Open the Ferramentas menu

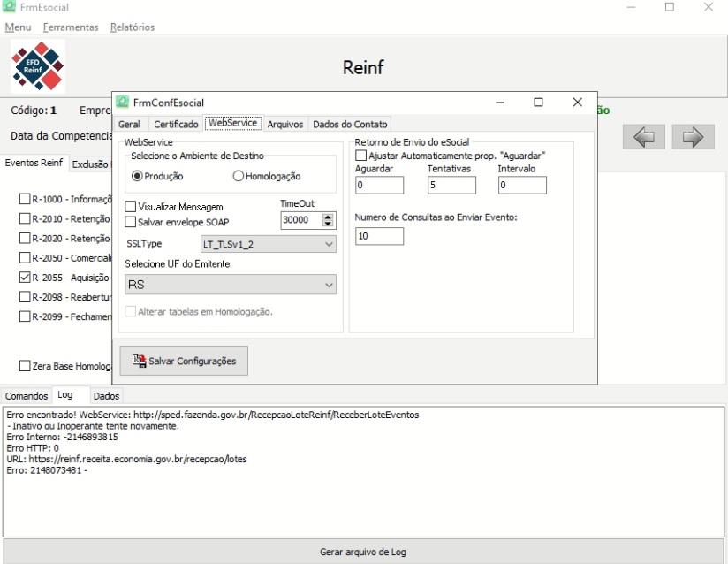pos(71,27)
